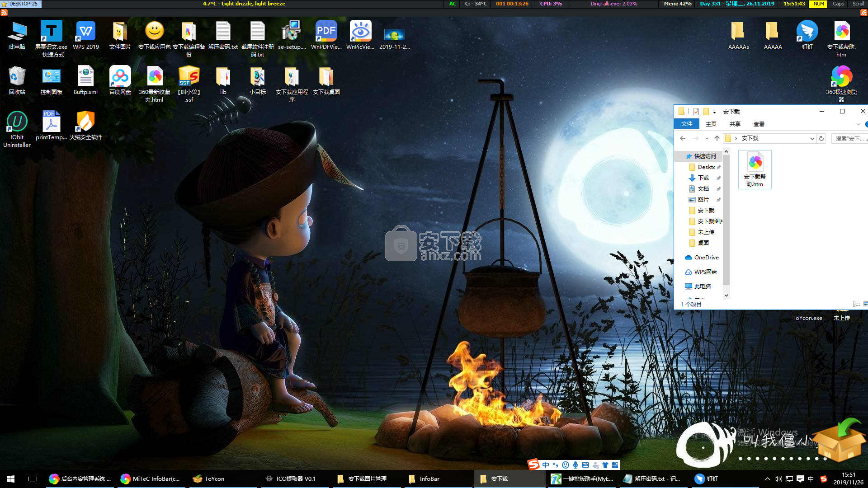Open Sogou soft keyboard icon
This screenshot has width=868, height=488.
[585, 465]
